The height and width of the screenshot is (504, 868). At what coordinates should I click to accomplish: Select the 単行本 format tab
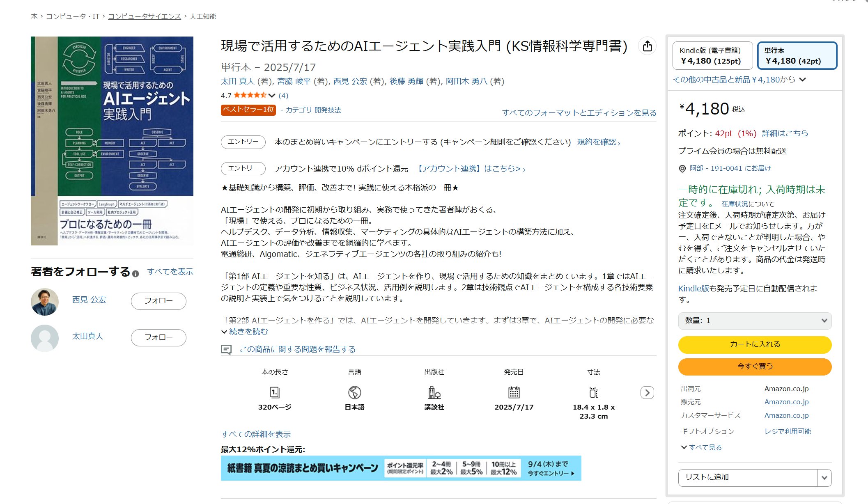tap(797, 56)
